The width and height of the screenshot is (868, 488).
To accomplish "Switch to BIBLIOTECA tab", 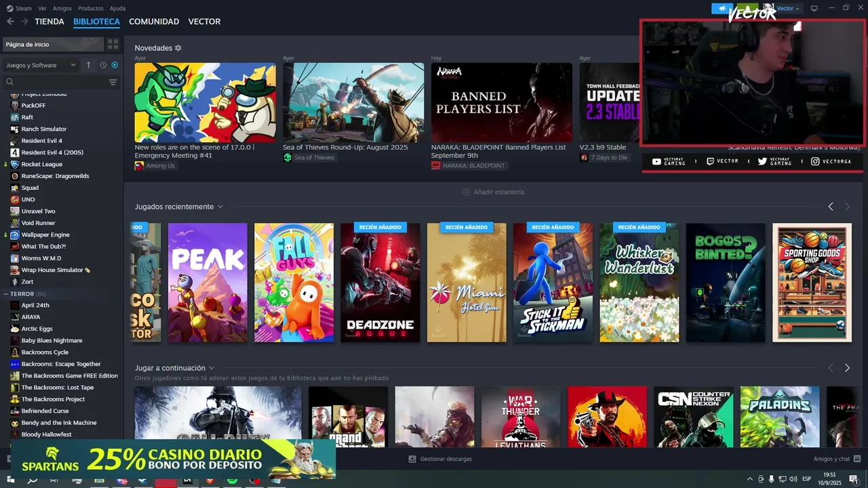I will pos(96,22).
